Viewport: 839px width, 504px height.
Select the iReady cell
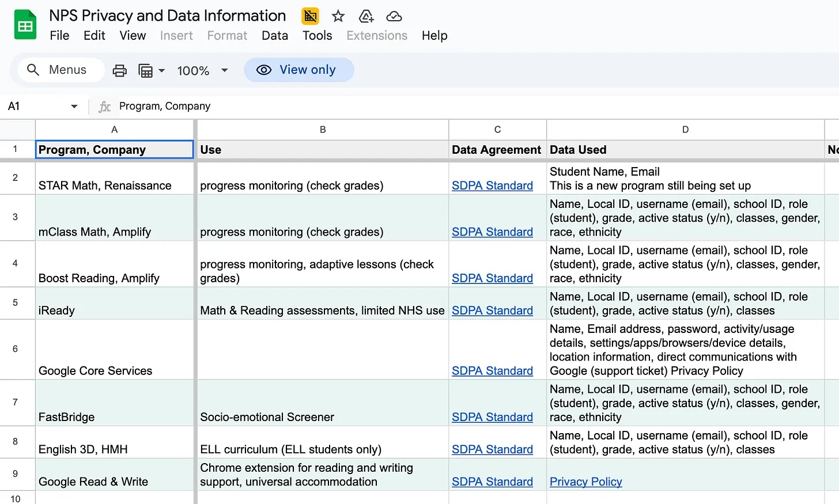pyautogui.click(x=115, y=304)
